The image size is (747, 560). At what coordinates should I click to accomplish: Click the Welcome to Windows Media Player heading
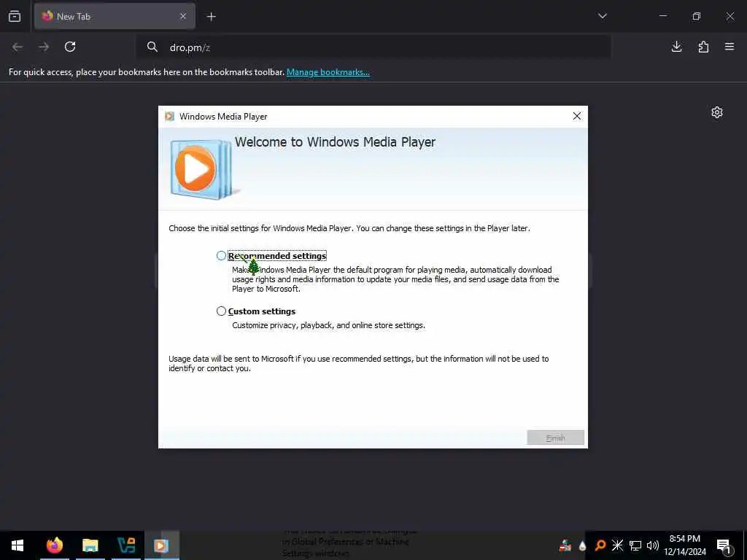pyautogui.click(x=335, y=142)
